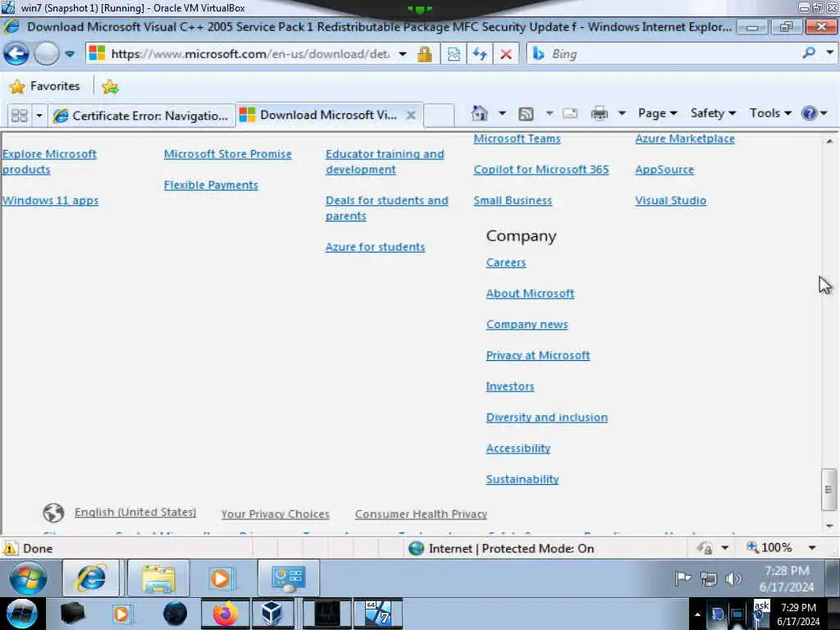Open a new blank tab
840x630 pixels.
(x=439, y=115)
